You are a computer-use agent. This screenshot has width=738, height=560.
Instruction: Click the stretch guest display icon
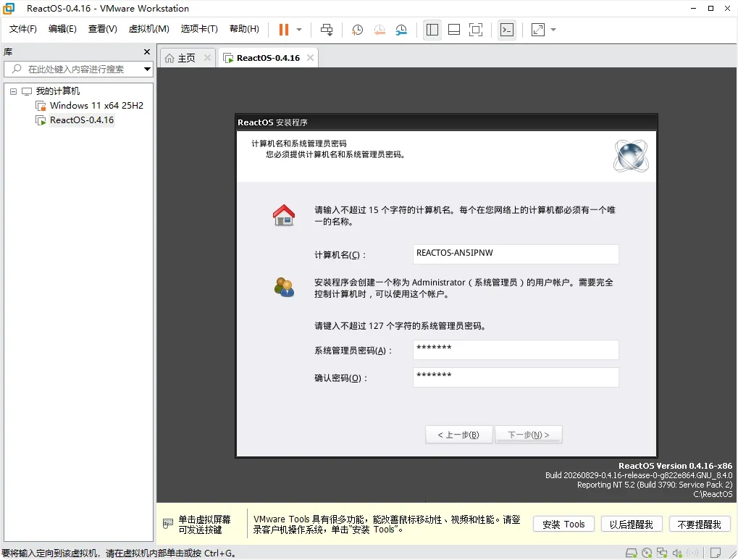click(538, 30)
